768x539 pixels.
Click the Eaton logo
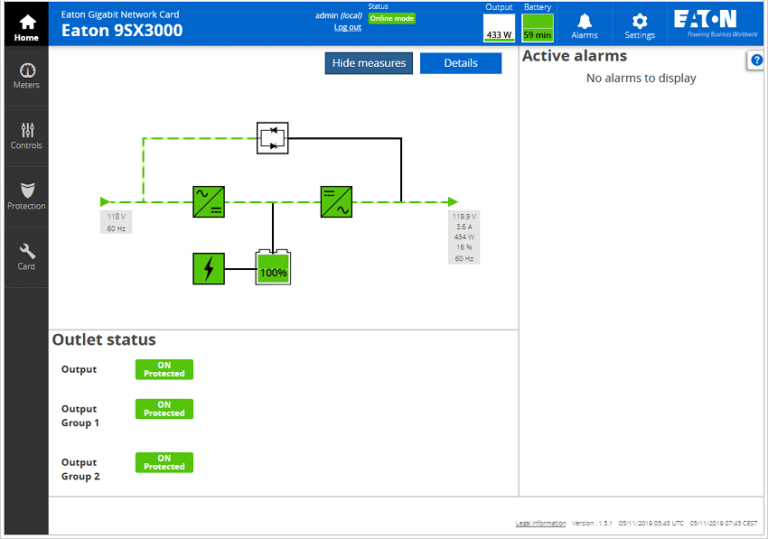pos(715,24)
